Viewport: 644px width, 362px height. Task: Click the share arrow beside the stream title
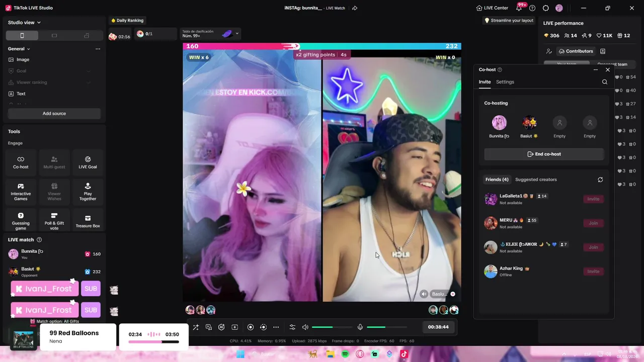[x=355, y=8]
